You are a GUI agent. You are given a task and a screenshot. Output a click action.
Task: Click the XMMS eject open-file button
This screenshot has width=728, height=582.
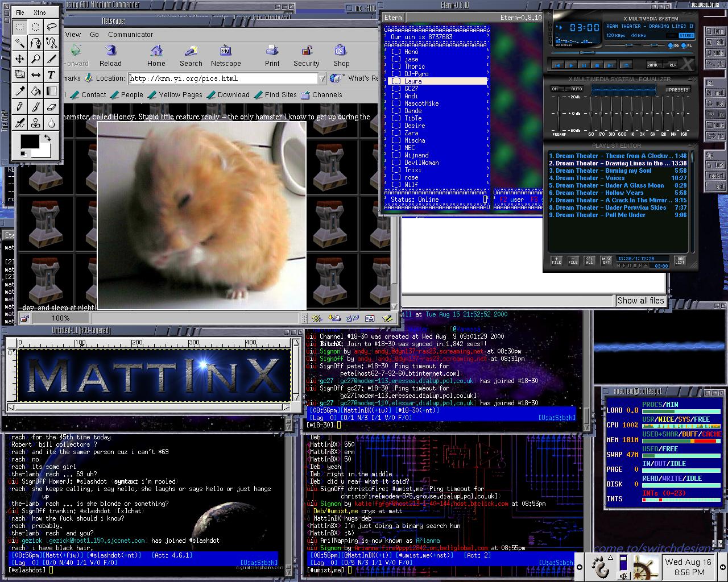pyautogui.click(x=626, y=65)
